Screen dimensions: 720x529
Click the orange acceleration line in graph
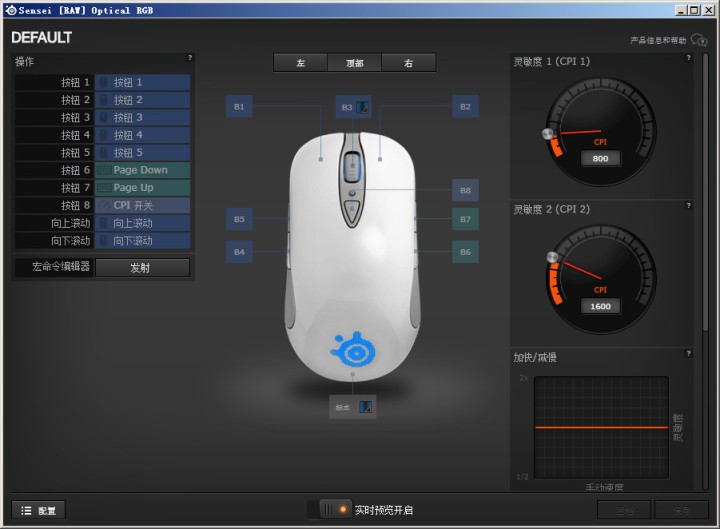(x=601, y=428)
